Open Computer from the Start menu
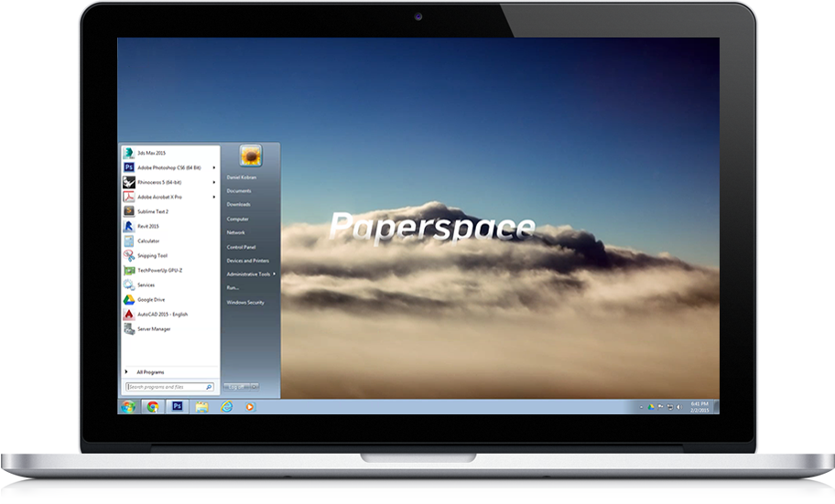 click(237, 219)
